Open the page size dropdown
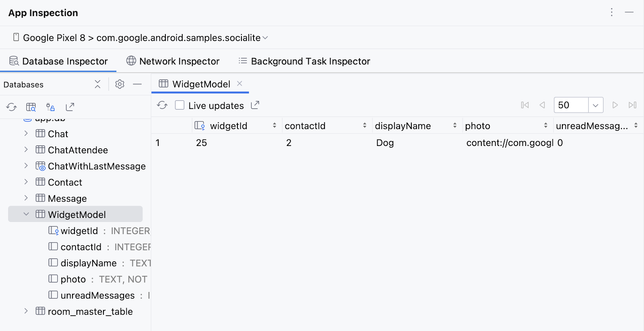 click(x=595, y=105)
